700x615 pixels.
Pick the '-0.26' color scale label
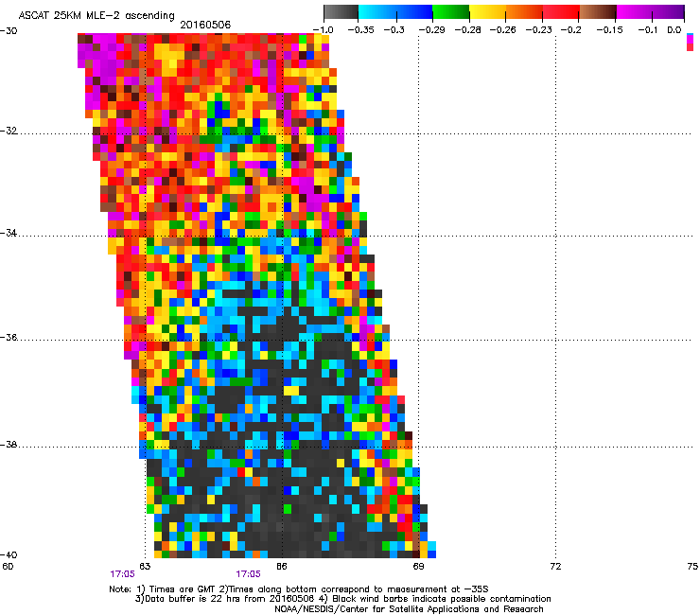pos(502,30)
